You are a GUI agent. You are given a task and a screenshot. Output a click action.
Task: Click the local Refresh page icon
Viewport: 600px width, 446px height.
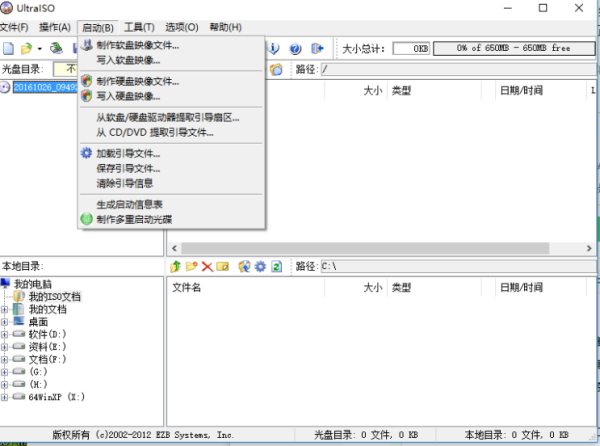(x=276, y=266)
